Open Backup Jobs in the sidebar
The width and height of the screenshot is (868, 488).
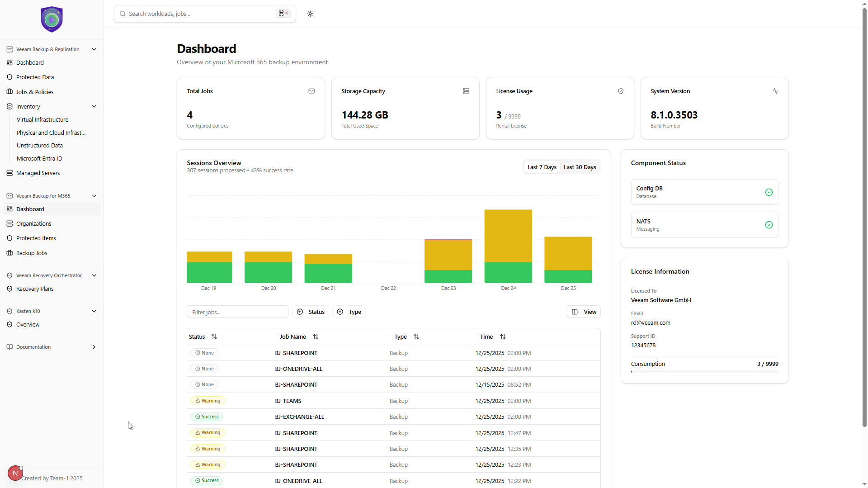tap(32, 253)
